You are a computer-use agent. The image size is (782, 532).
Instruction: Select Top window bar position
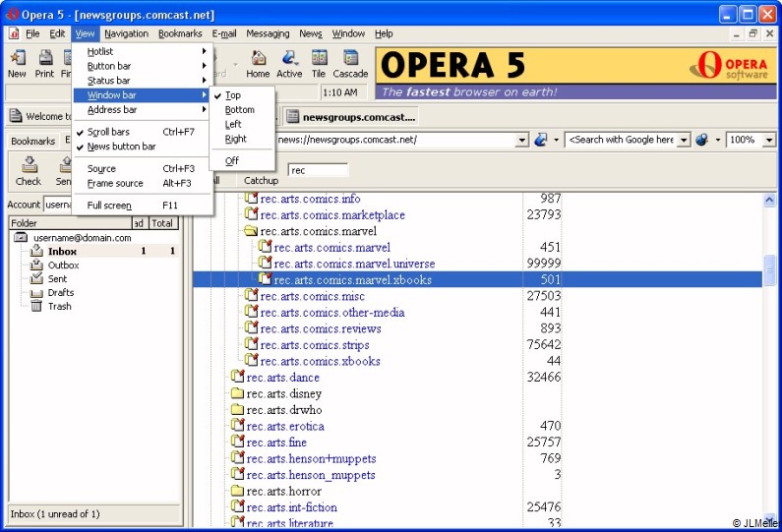(x=242, y=95)
